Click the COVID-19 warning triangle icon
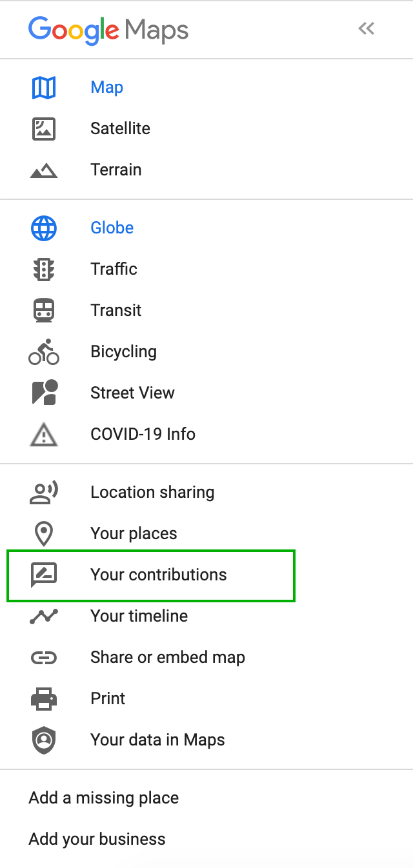This screenshot has width=413, height=868. point(44,435)
